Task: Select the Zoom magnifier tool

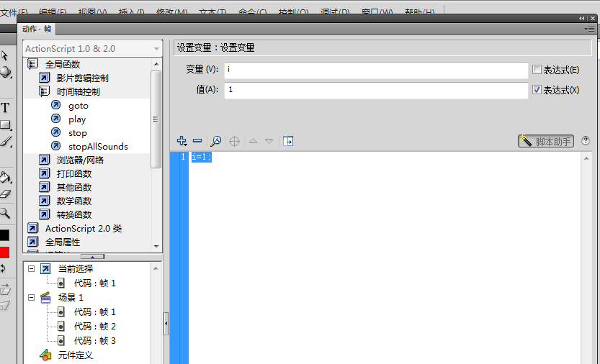Action: coord(5,213)
